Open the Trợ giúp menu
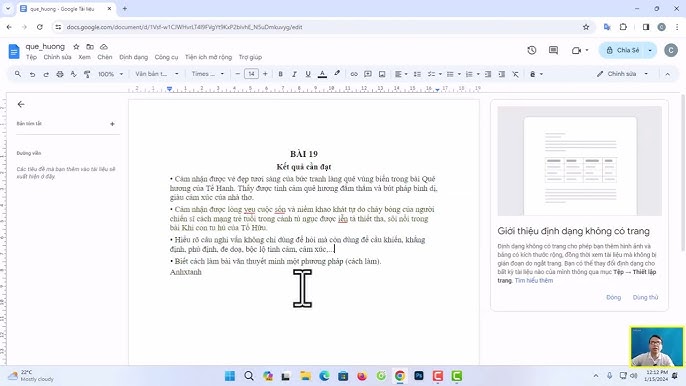Image resolution: width=686 pixels, height=386 pixels. [250, 57]
